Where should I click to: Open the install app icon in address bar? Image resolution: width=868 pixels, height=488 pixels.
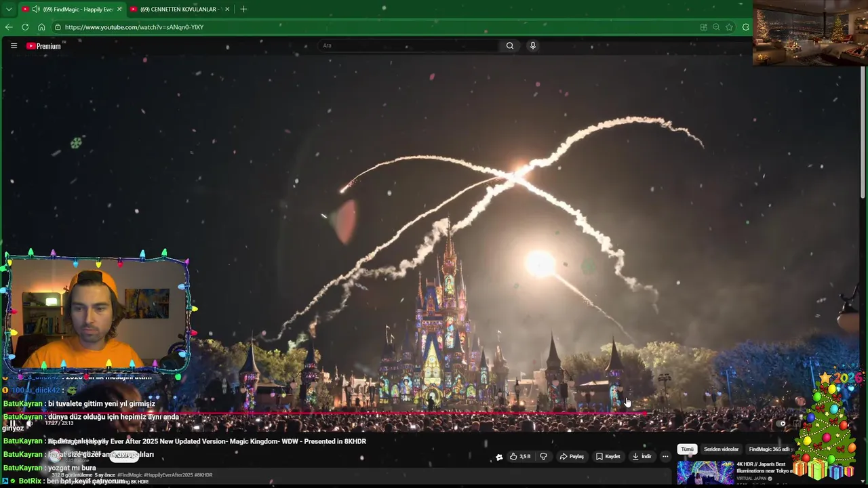(x=703, y=27)
